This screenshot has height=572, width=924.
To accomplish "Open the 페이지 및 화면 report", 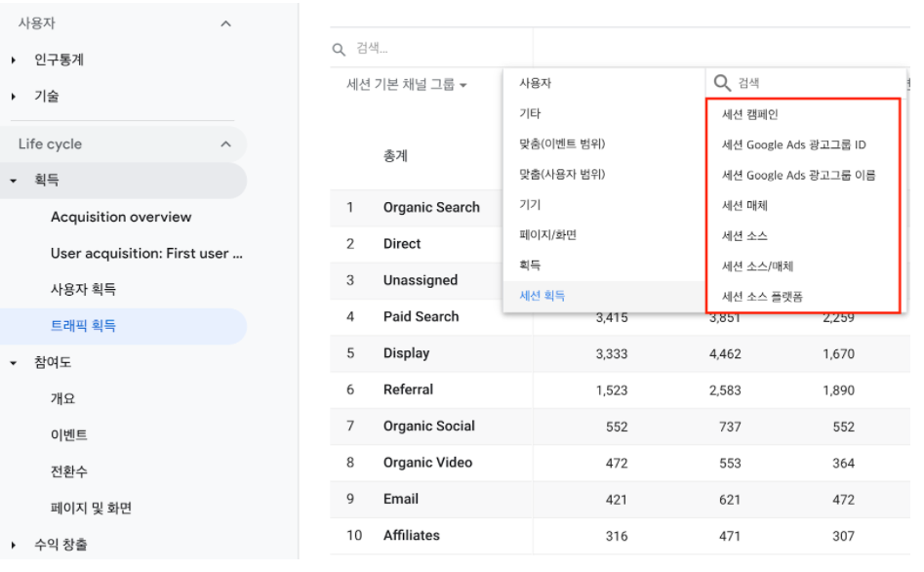I will tap(91, 509).
